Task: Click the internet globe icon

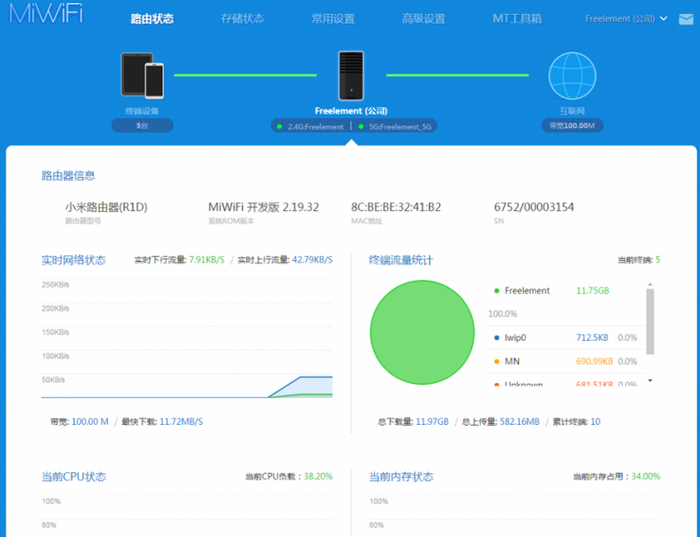Action: [572, 75]
